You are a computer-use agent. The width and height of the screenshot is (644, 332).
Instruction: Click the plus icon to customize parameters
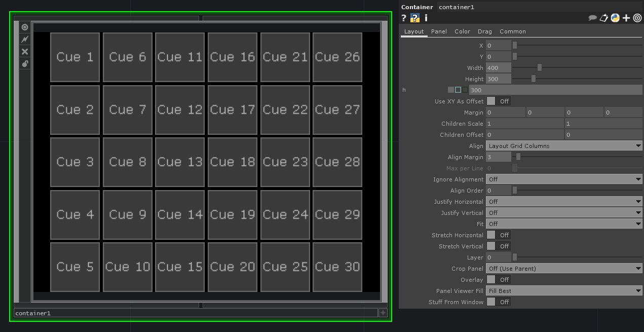click(x=626, y=18)
